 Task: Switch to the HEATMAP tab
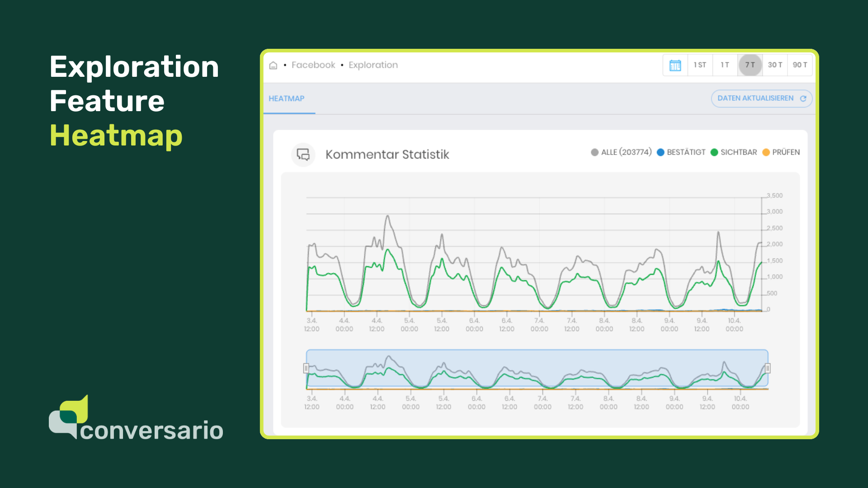coord(287,99)
